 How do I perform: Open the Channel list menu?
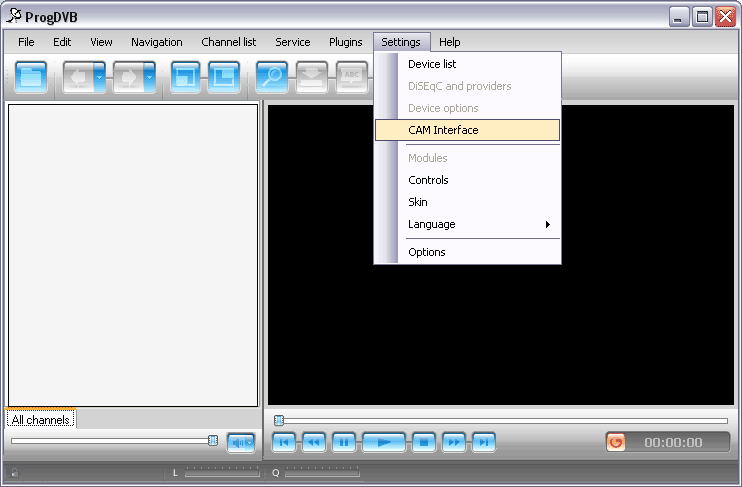tap(228, 42)
